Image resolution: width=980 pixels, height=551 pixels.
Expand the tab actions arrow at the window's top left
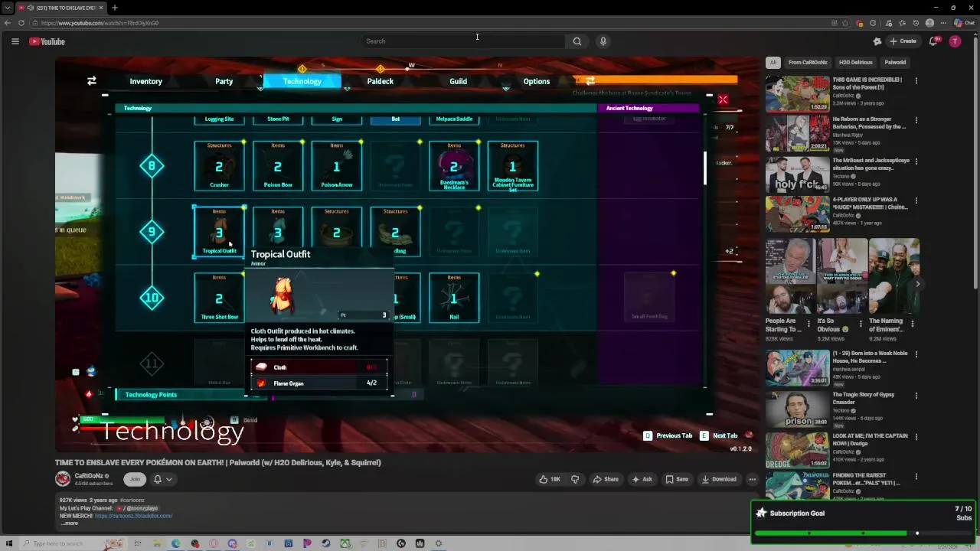[6, 8]
